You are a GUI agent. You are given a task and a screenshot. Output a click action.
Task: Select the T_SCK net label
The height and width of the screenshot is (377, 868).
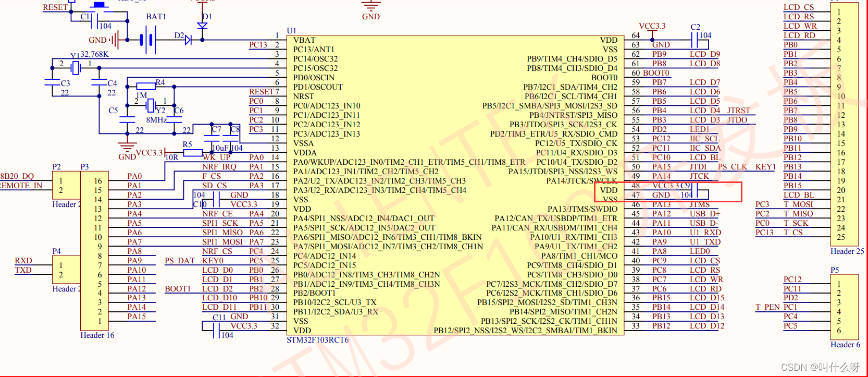coord(796,223)
